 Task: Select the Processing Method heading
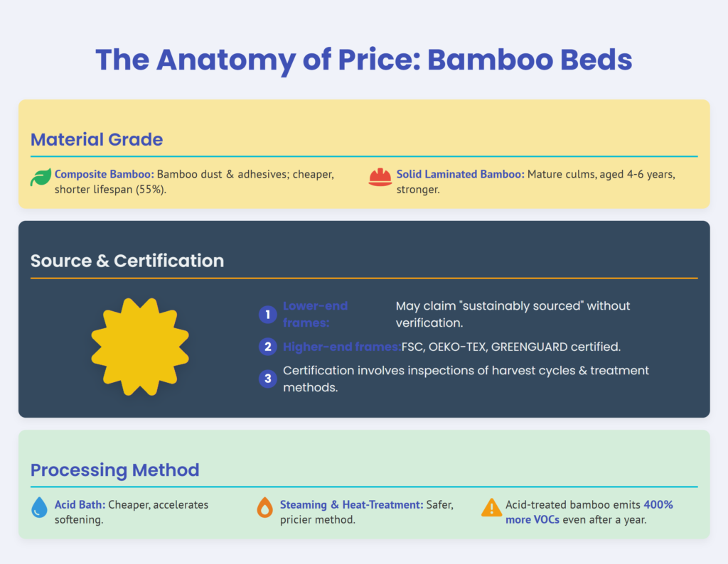pos(114,470)
